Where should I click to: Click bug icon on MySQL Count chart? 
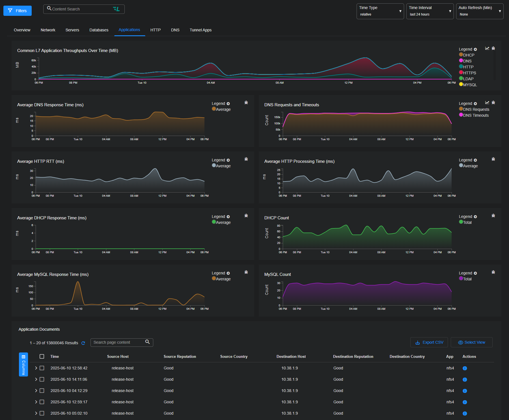click(x=493, y=272)
